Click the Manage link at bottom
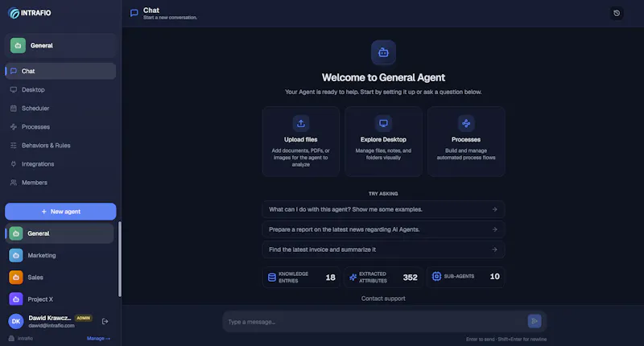This screenshot has width=644, height=346. coord(98,339)
